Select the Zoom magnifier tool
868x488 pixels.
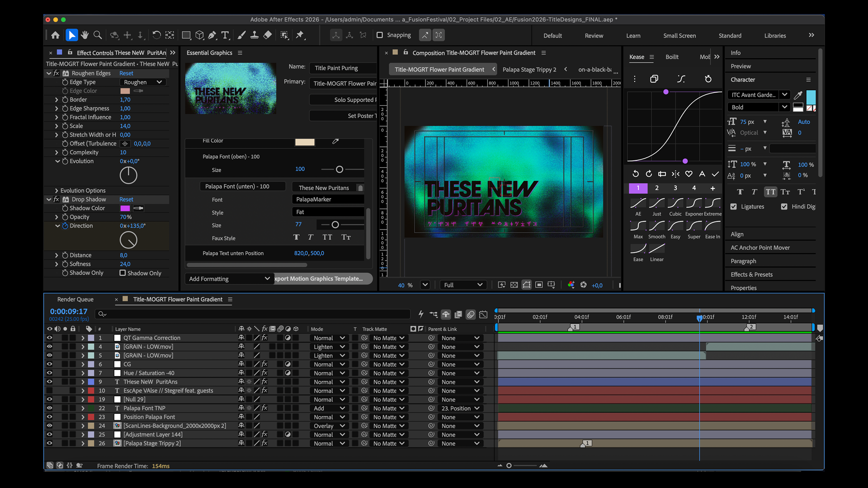click(97, 35)
